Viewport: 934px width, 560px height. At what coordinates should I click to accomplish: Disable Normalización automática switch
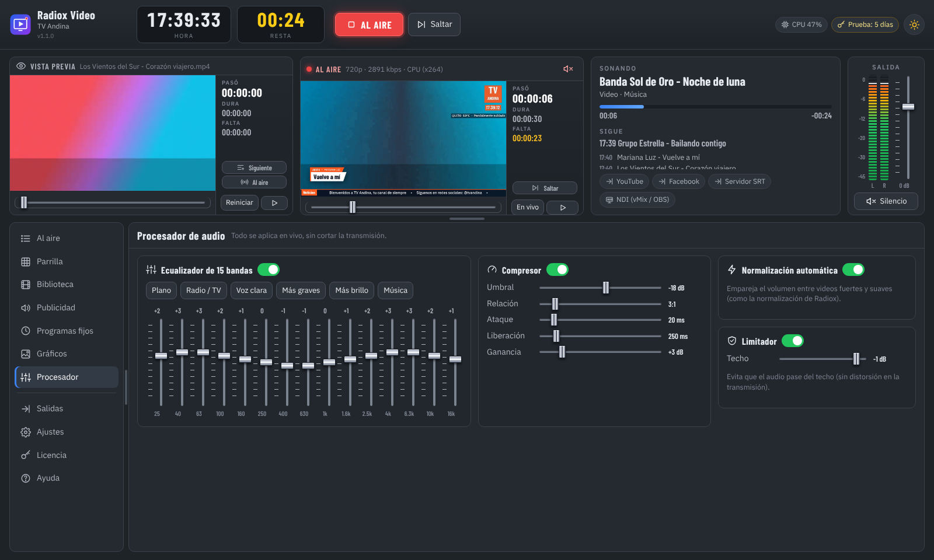[x=853, y=269]
